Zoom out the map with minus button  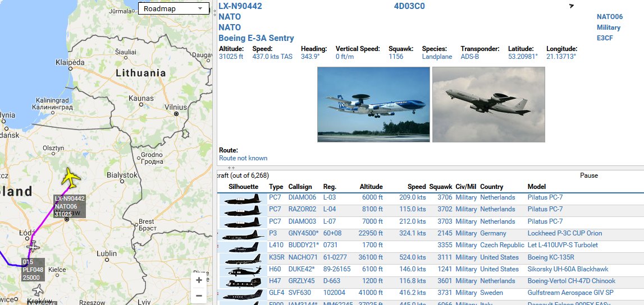tap(199, 295)
